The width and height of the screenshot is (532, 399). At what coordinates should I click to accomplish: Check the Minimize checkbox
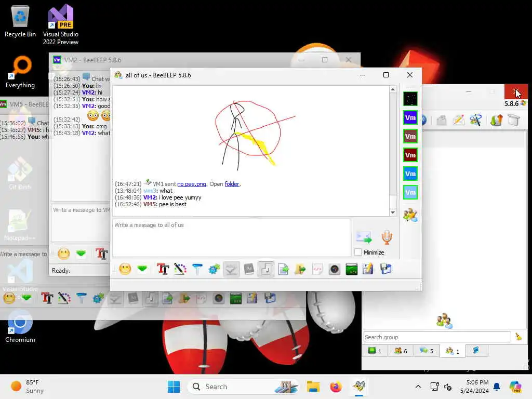click(357, 252)
